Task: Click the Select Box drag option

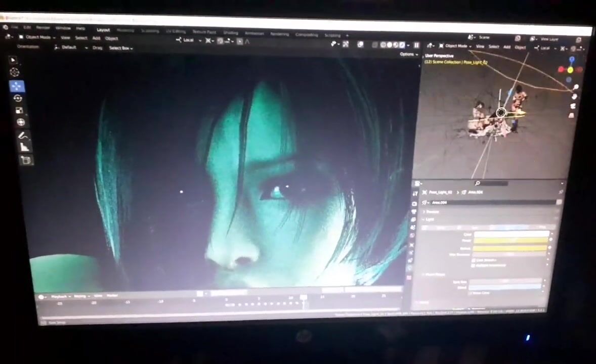Action: click(120, 48)
